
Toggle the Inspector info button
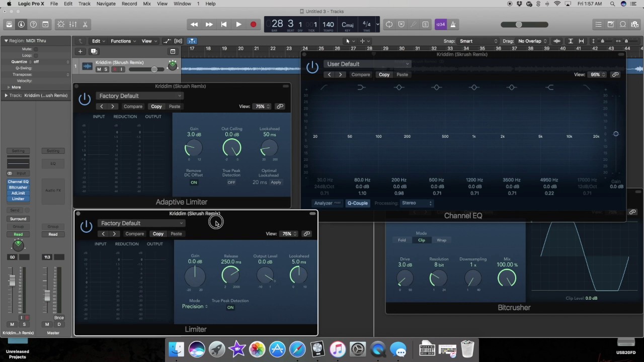point(21,24)
